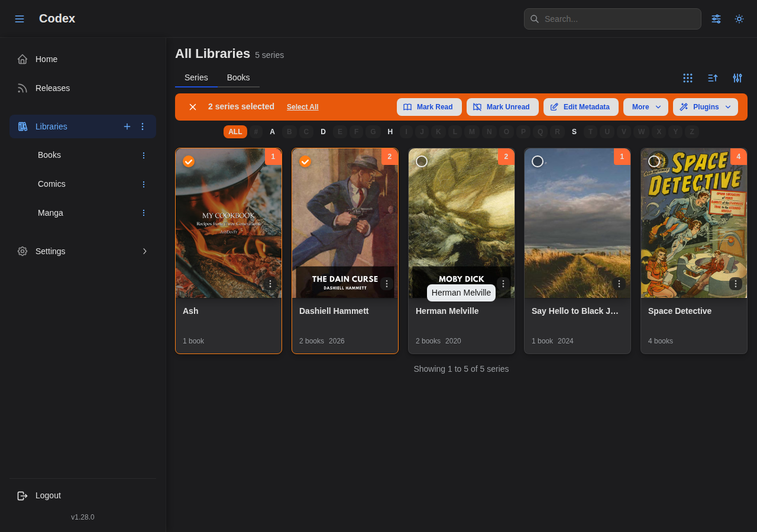Open search filter settings icon
This screenshot has width=757, height=532.
click(x=716, y=19)
